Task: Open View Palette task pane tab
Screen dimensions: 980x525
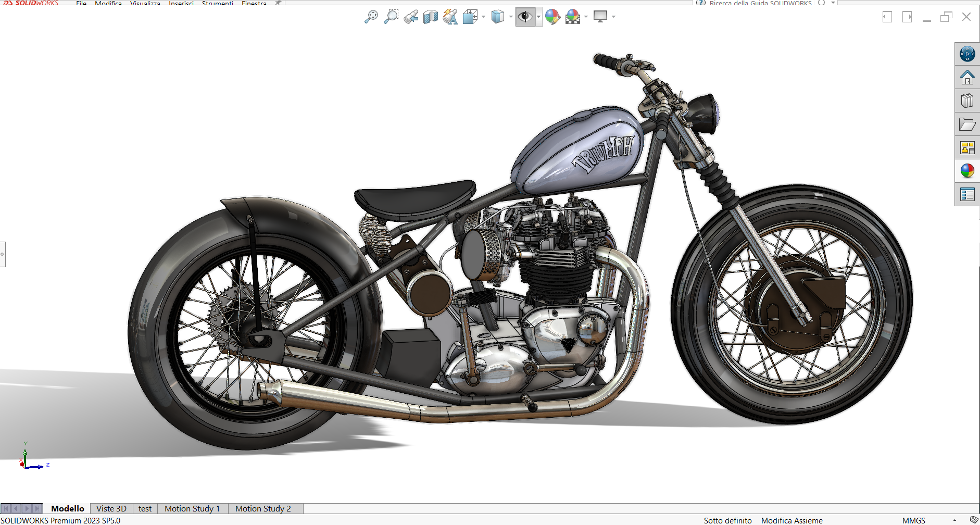Action: 968,148
